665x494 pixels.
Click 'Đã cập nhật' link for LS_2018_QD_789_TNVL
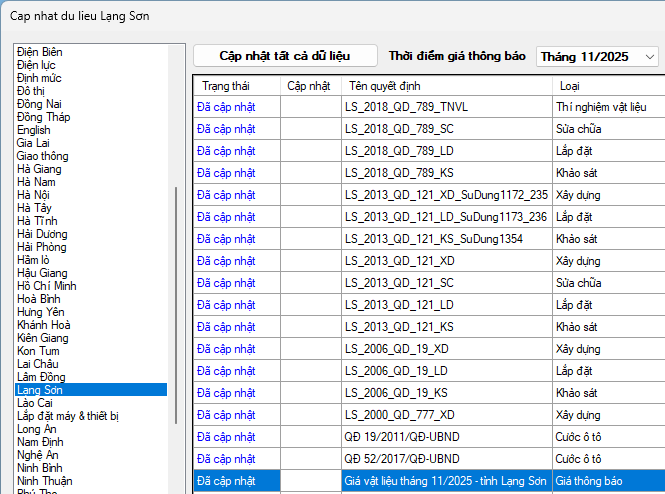coord(226,106)
